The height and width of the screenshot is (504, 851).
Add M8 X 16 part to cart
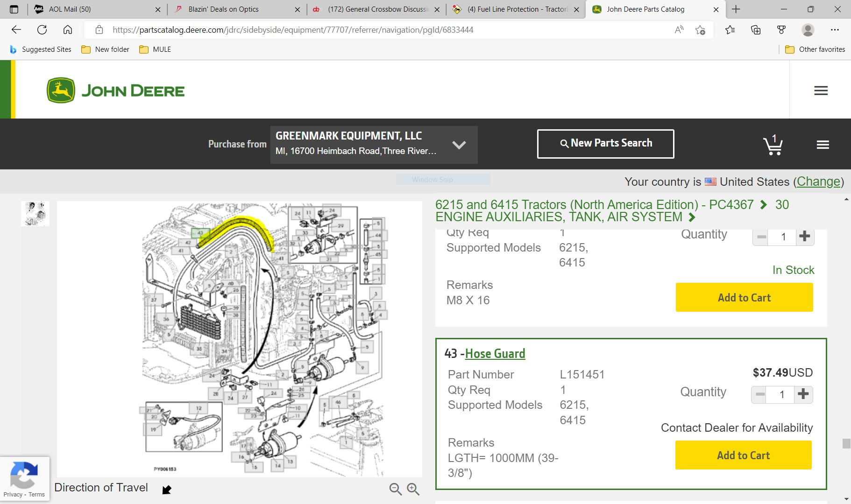744,297
